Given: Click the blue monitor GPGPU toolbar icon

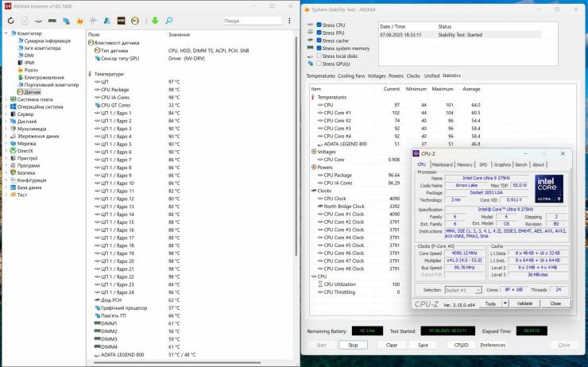Looking at the screenshot, I should click(x=66, y=21).
